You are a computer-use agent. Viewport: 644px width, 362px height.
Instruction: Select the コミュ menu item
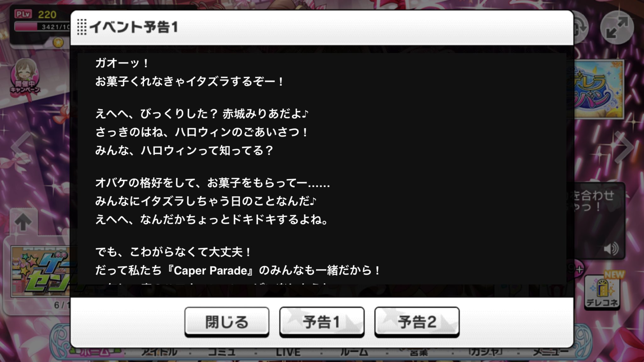click(222, 352)
